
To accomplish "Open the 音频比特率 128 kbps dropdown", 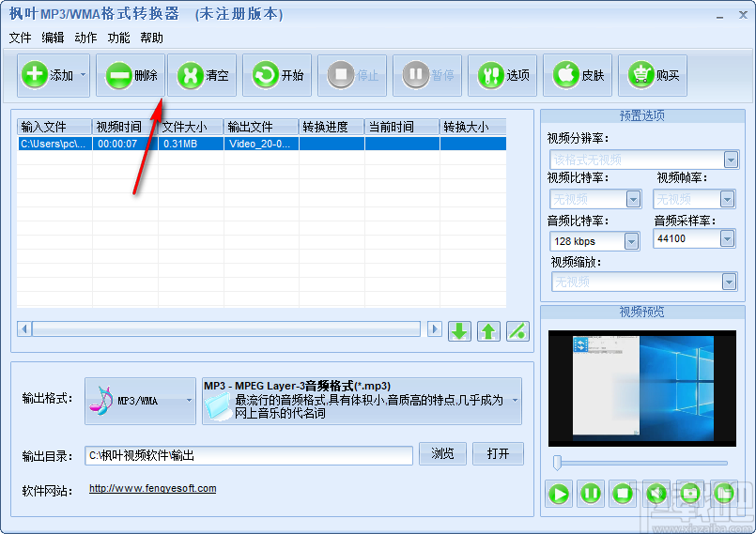I will [631, 241].
